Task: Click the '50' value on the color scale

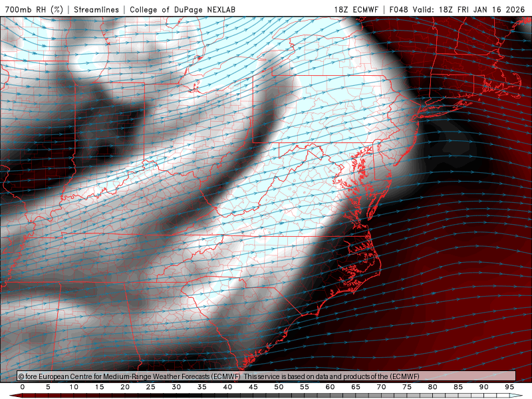Action: [x=279, y=387]
